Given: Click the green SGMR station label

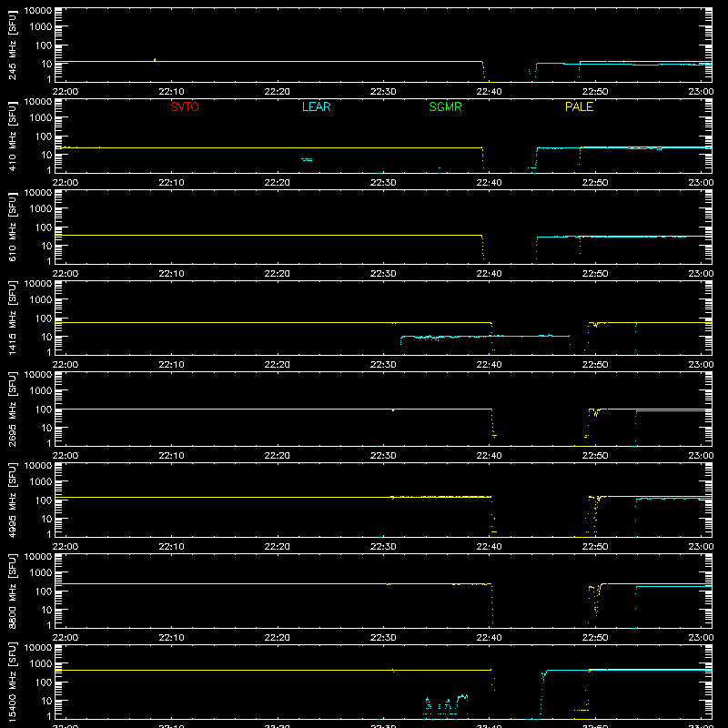Looking at the screenshot, I should pos(445,106).
